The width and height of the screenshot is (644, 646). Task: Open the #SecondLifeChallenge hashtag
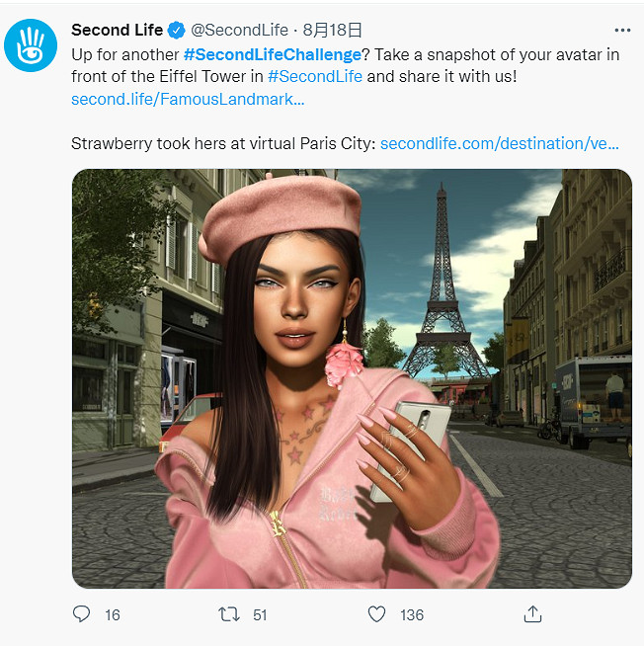tap(273, 54)
